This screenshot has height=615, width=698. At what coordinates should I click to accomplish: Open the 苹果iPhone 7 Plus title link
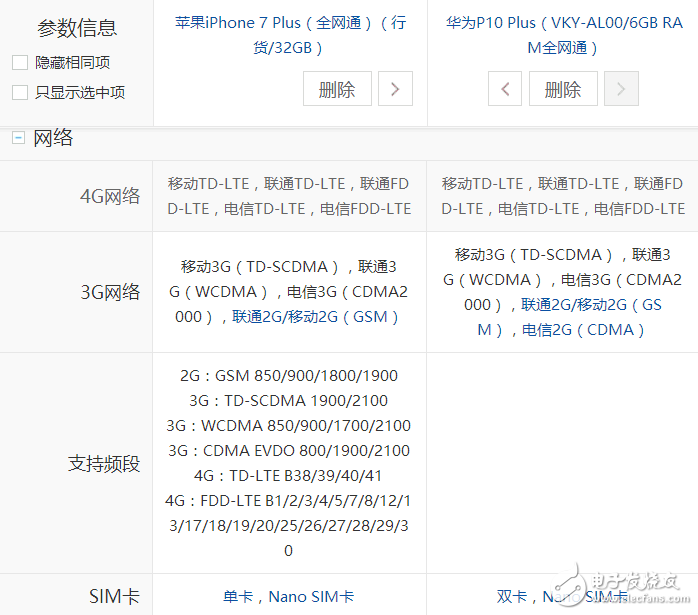tap(290, 35)
